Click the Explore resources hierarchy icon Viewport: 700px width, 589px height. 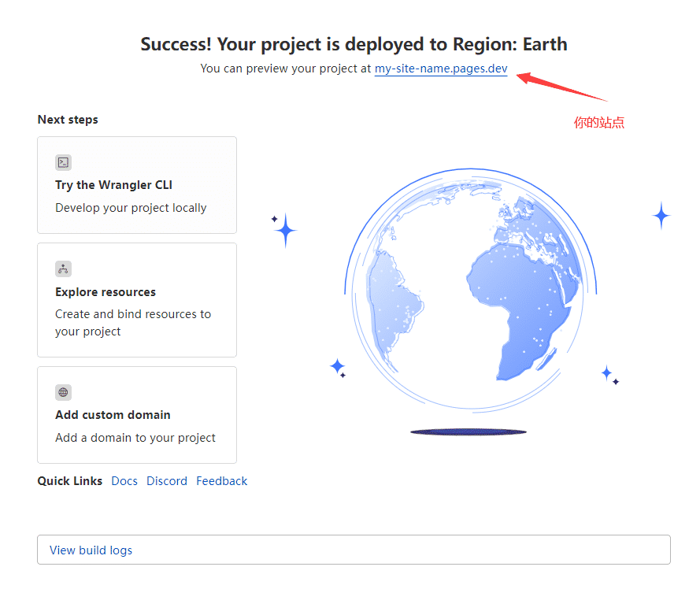point(63,269)
